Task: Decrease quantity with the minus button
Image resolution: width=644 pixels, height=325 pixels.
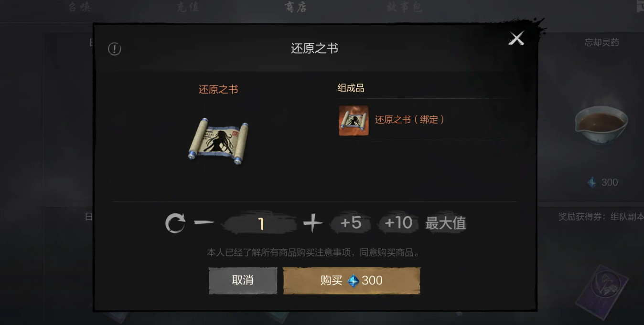Action: (204, 223)
